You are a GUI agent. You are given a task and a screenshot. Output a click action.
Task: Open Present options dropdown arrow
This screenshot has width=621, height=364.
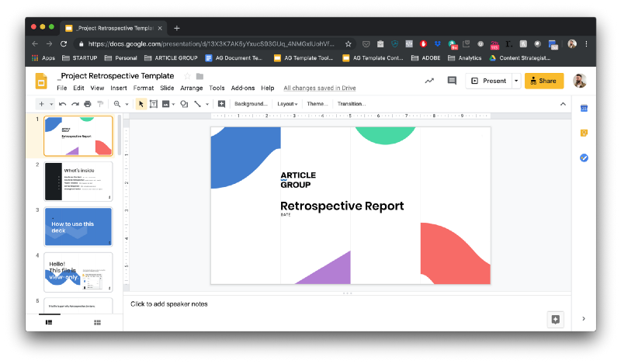coord(516,81)
